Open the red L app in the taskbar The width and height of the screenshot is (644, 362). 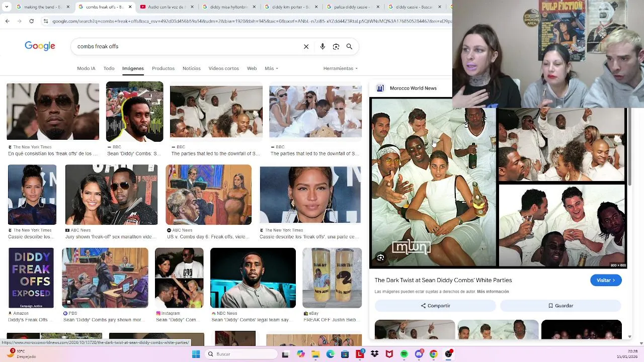[360, 354]
